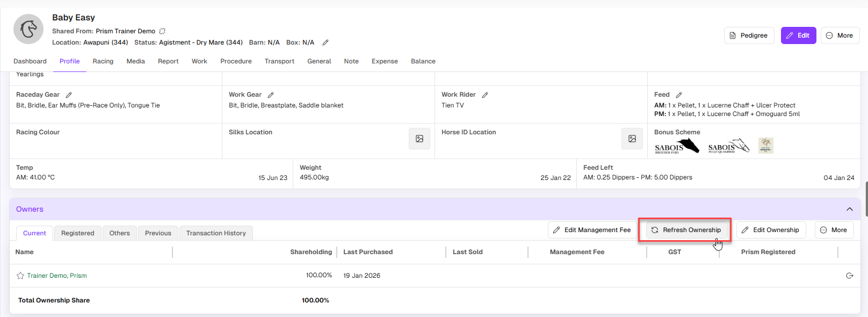
Task: Click the SABOIS Breeder Paid bonus scheme logo
Action: pyautogui.click(x=676, y=146)
